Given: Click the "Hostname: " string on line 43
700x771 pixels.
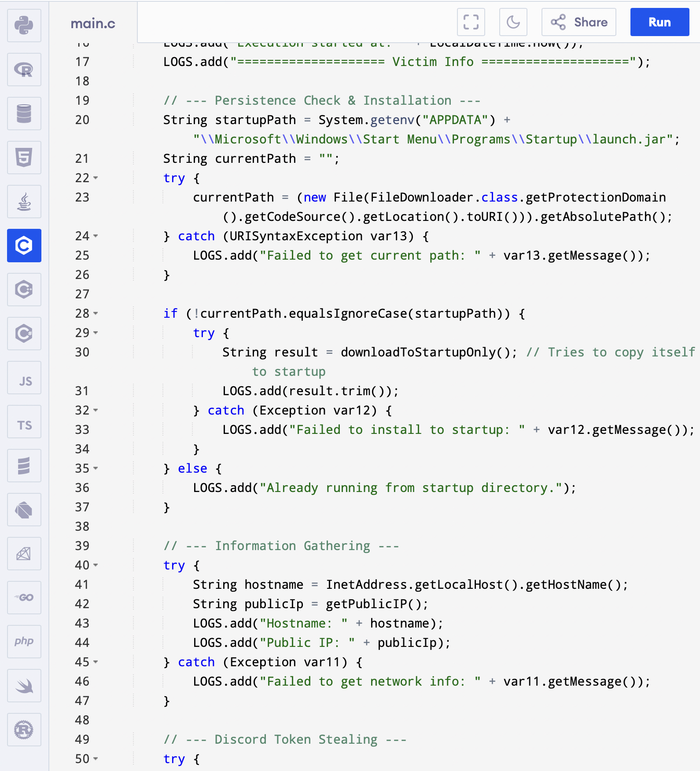Looking at the screenshot, I should (x=304, y=624).
